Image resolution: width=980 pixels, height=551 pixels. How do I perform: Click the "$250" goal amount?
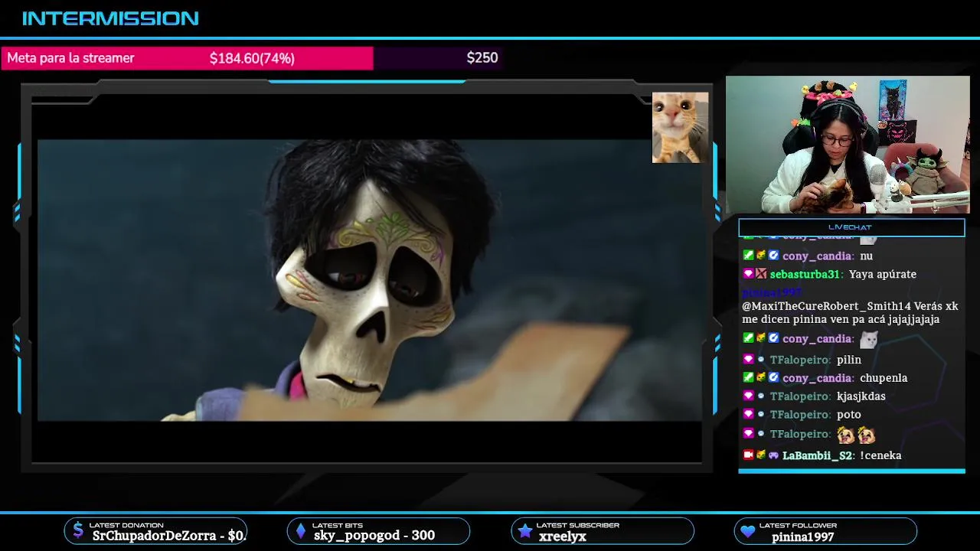482,57
